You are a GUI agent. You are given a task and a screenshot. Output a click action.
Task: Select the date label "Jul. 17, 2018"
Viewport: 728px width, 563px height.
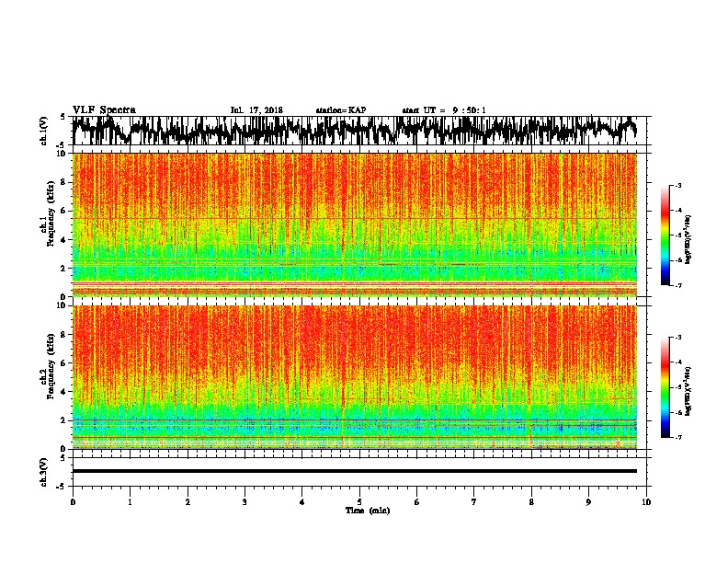coord(256,110)
